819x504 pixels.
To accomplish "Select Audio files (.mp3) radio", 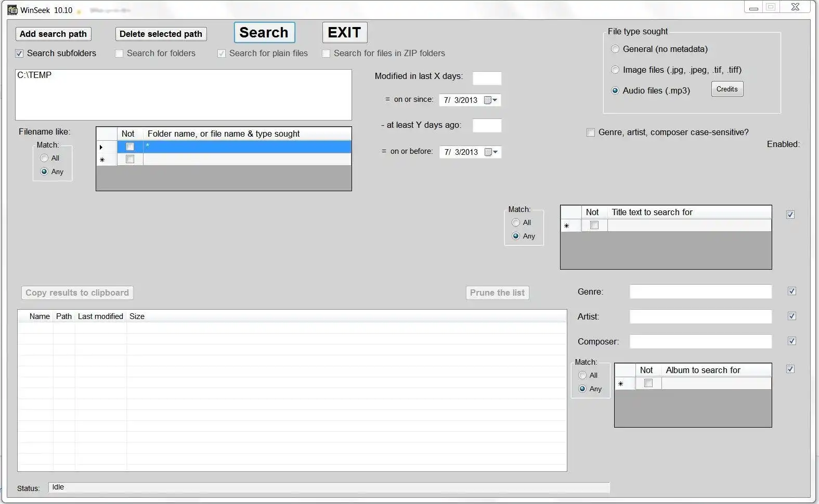I will 615,90.
